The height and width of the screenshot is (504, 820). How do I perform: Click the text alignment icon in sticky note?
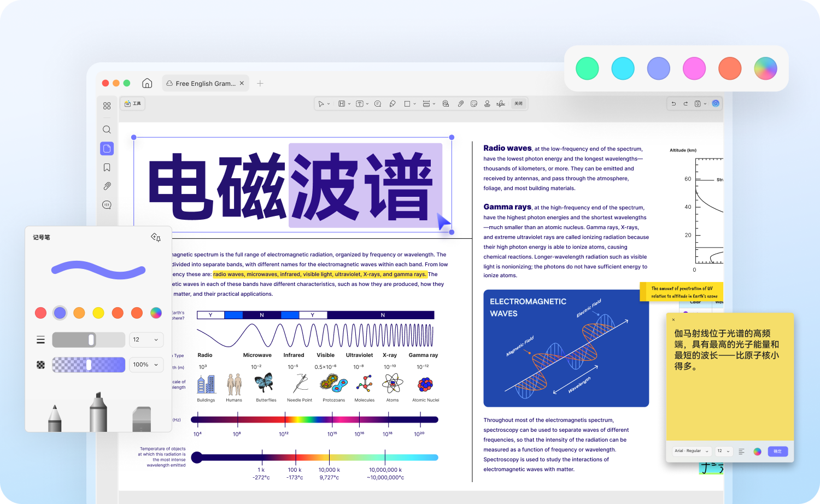tap(742, 452)
